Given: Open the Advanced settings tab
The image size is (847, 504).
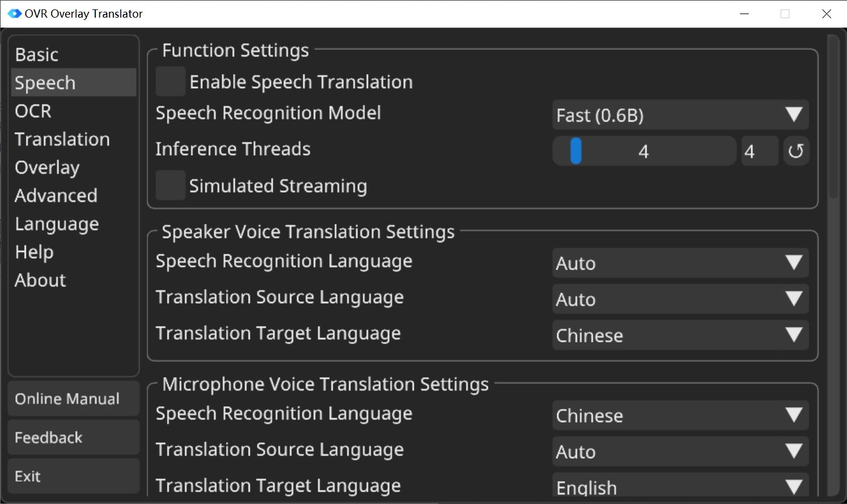Looking at the screenshot, I should click(73, 196).
